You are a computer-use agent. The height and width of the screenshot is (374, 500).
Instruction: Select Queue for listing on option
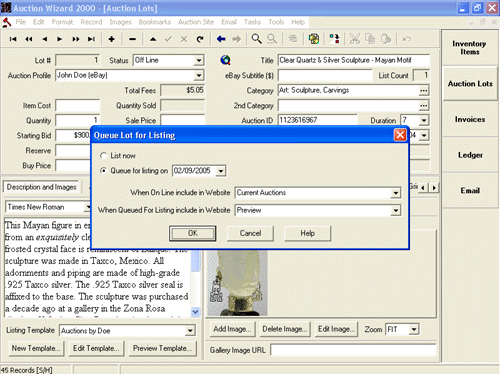click(x=103, y=171)
